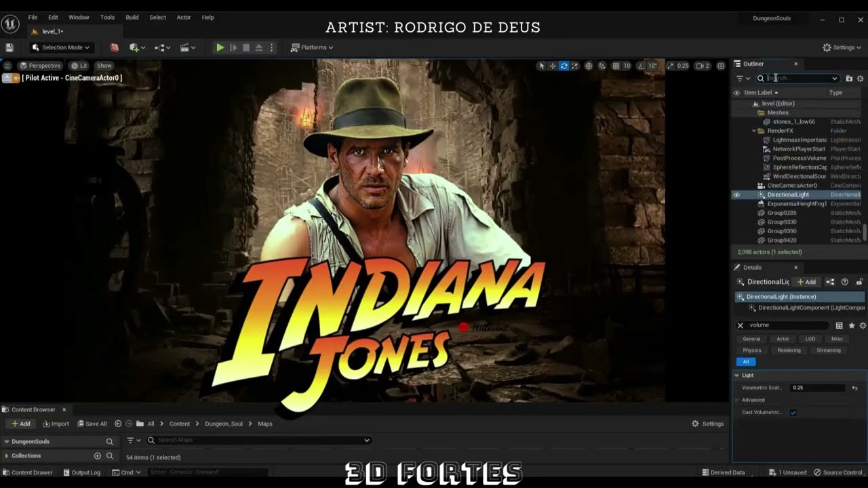Viewport: 868px width, 488px height.
Task: Open the Tools menu
Action: click(107, 18)
